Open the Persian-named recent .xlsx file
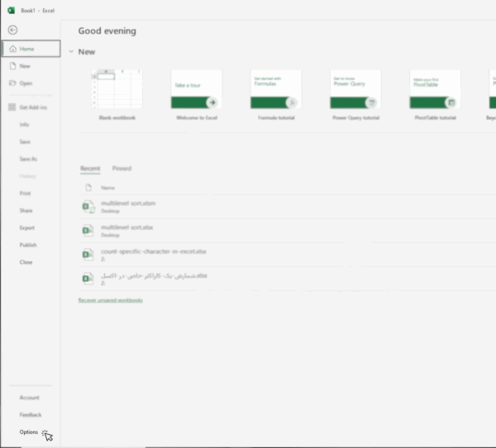Viewport: 496px width, 448px height. pyautogui.click(x=287, y=279)
